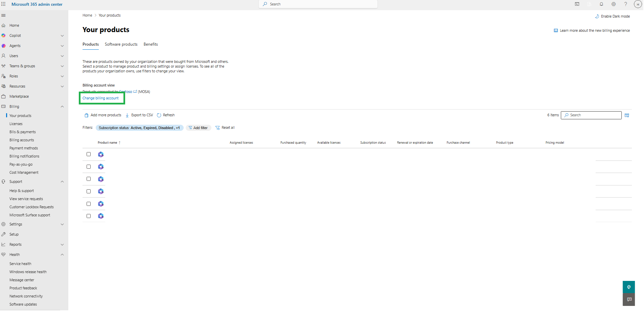Select the second product row checkbox

[89, 167]
